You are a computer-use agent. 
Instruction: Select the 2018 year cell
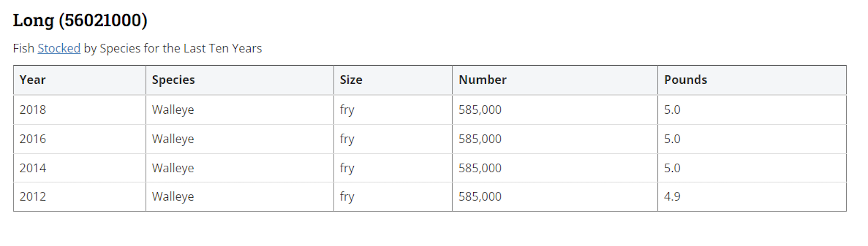pos(33,110)
